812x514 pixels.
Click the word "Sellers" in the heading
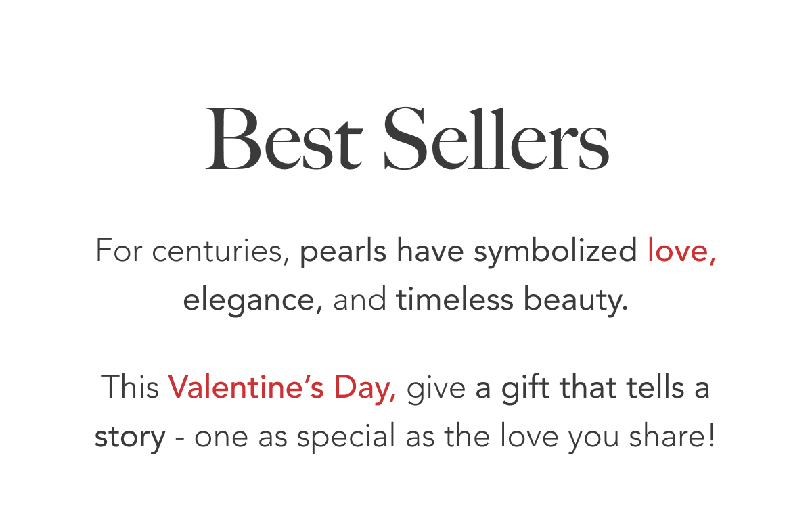click(x=496, y=138)
